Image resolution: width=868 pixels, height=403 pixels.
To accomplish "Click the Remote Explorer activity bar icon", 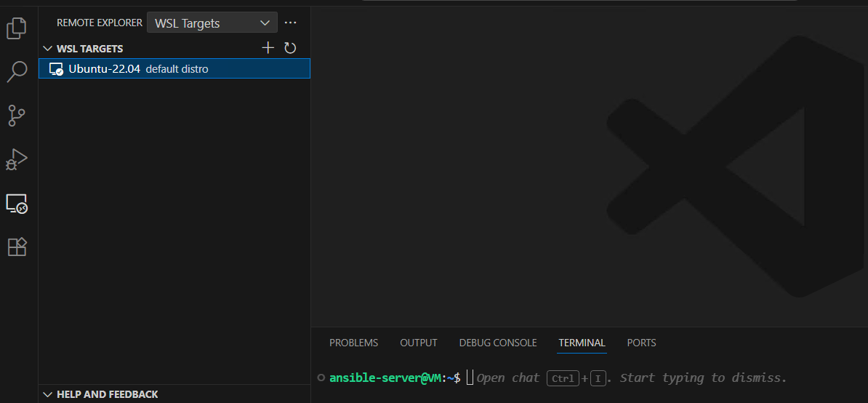I will (17, 203).
